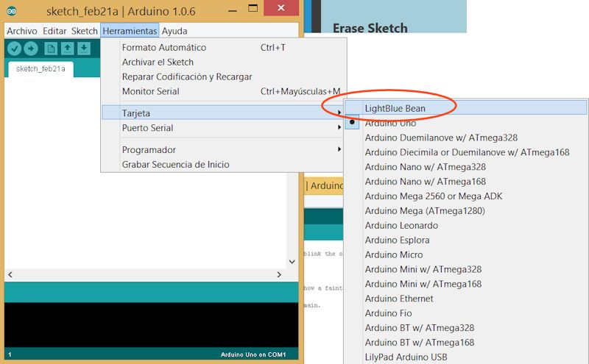The image size is (589, 364).
Task: Expand the Puerto Serial submenu
Action: click(223, 128)
